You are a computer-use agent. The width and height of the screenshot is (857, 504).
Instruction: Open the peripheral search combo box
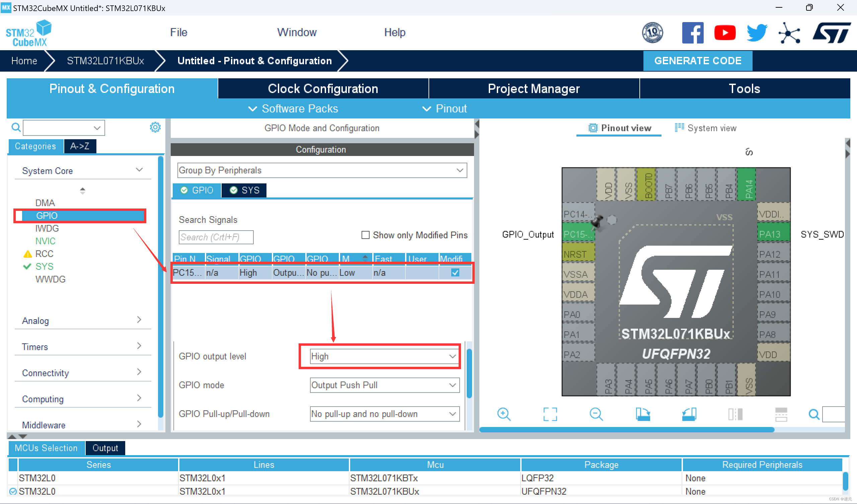pos(64,128)
